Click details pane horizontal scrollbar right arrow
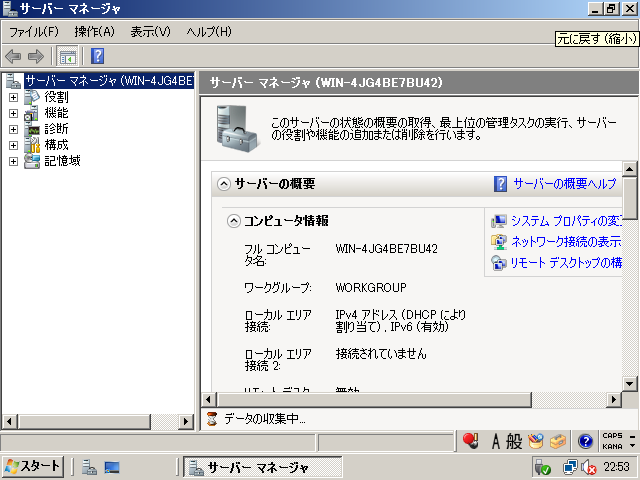This screenshot has height=480, width=640. (x=613, y=400)
